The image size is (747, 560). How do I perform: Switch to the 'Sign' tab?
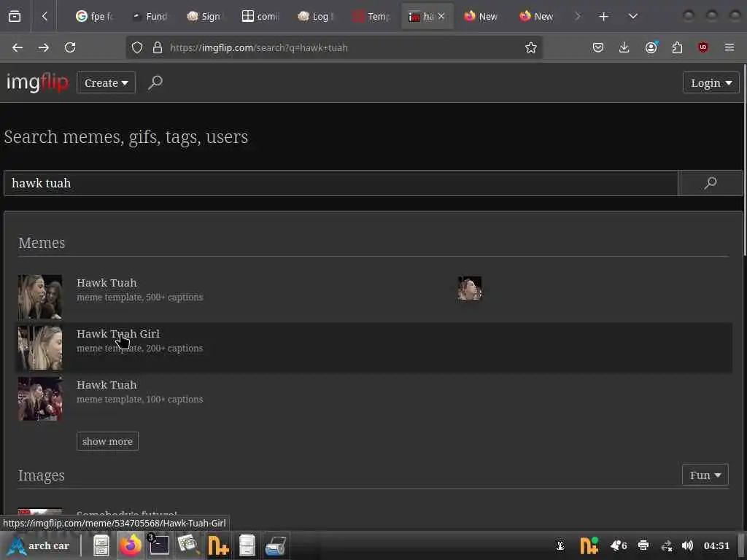tap(204, 17)
